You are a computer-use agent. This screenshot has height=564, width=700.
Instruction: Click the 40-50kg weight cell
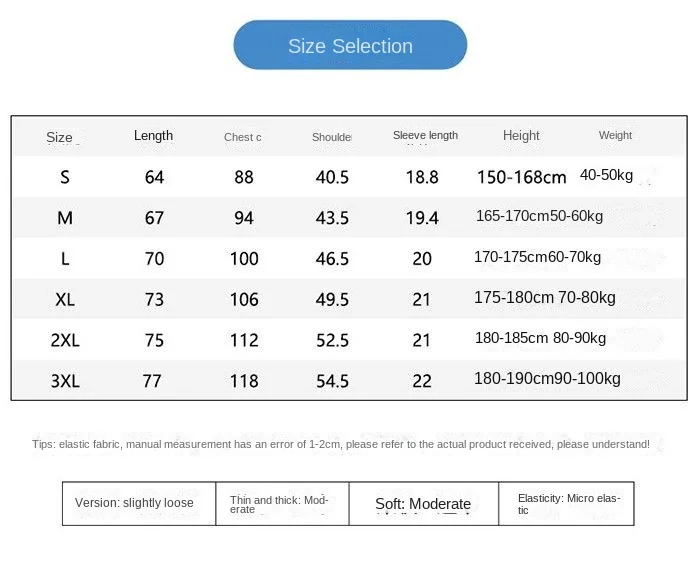click(606, 175)
